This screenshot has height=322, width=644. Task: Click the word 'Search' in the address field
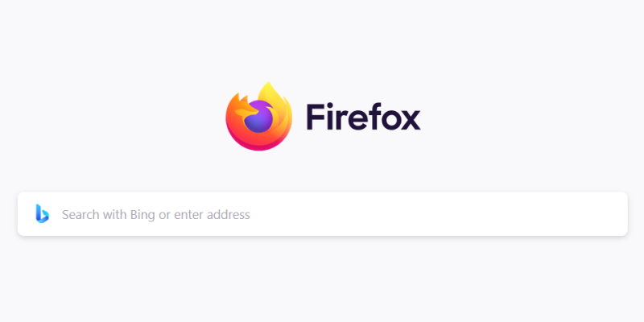pos(80,215)
